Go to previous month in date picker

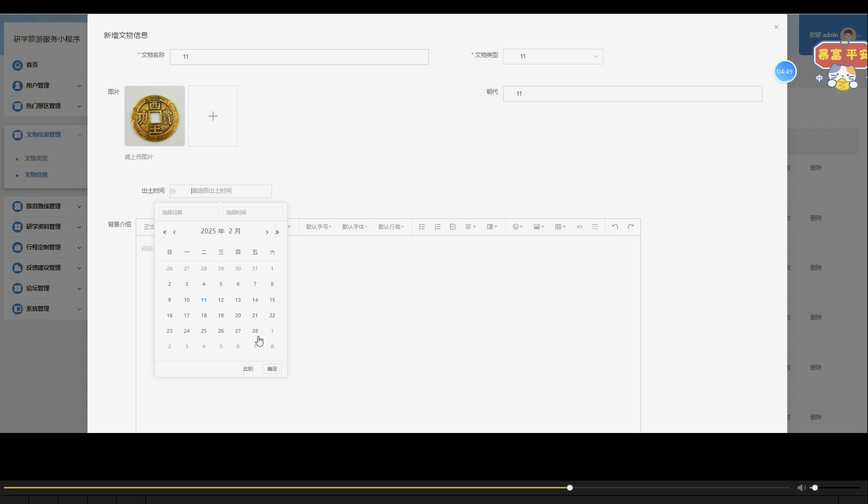175,232
